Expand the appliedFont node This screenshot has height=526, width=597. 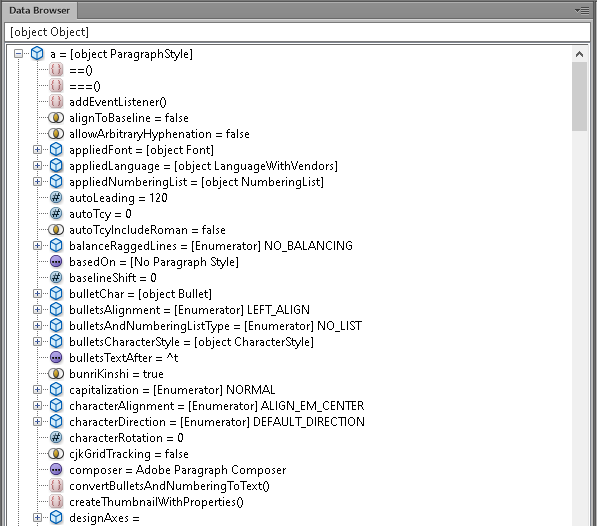click(37, 150)
